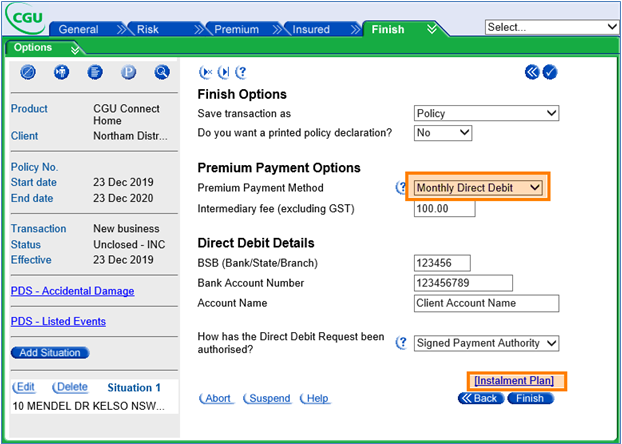622x444 pixels.
Task: Open the Instalment Plan link
Action: [x=514, y=381]
